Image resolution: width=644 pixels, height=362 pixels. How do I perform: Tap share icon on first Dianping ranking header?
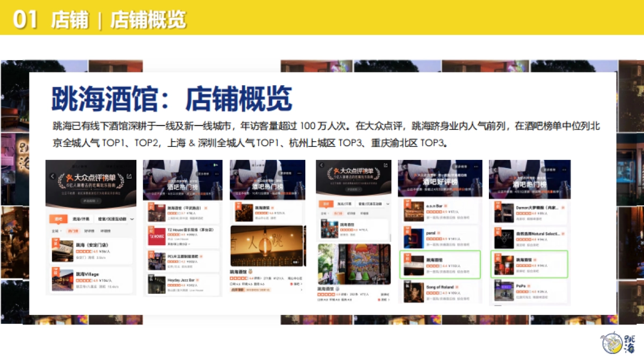[129, 176]
